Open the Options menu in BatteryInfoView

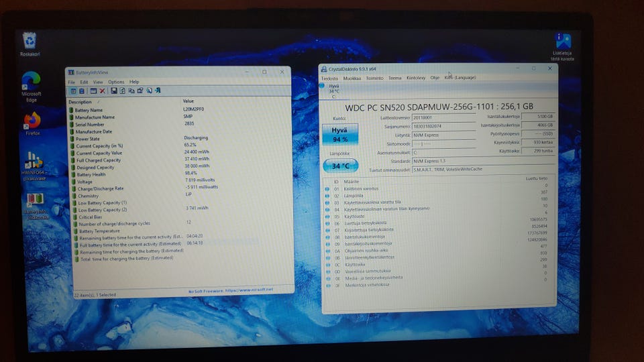click(116, 82)
